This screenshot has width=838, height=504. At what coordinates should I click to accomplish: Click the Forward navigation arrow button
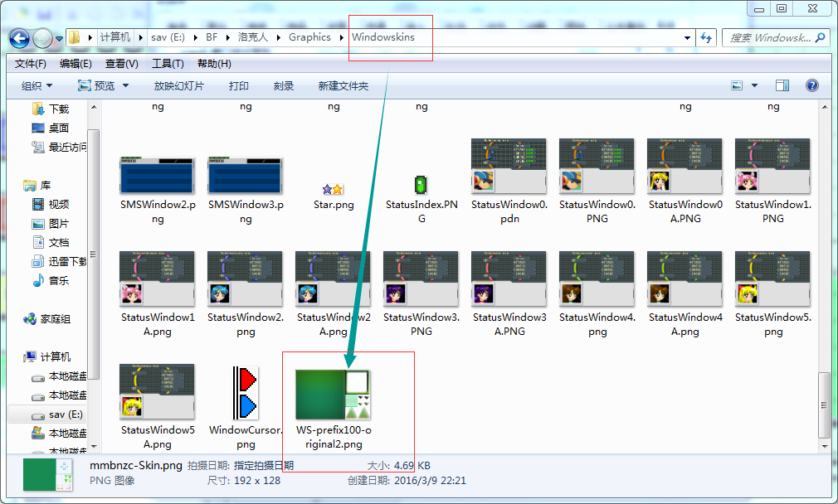(x=42, y=38)
